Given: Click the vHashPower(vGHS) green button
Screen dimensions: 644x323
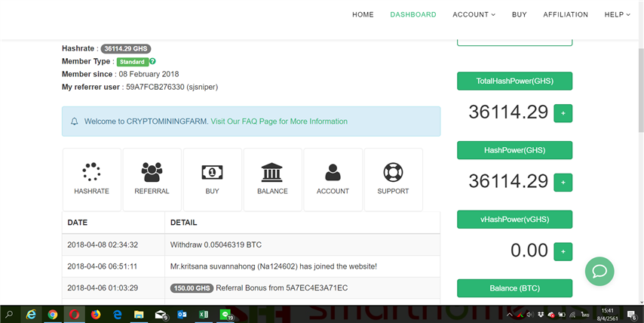Looking at the screenshot, I should tap(514, 219).
